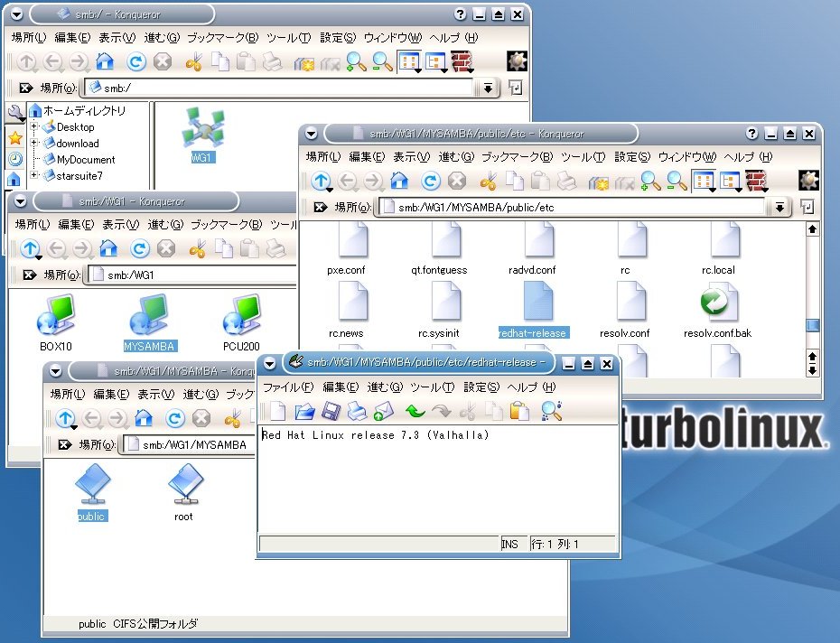
Task: Click the Home icon in the smb:/WG1 window
Action: (x=108, y=248)
